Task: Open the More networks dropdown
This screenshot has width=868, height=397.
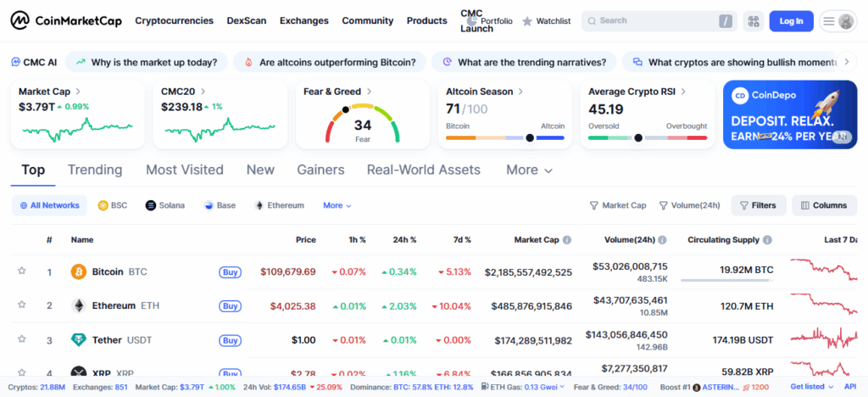Action: tap(337, 205)
